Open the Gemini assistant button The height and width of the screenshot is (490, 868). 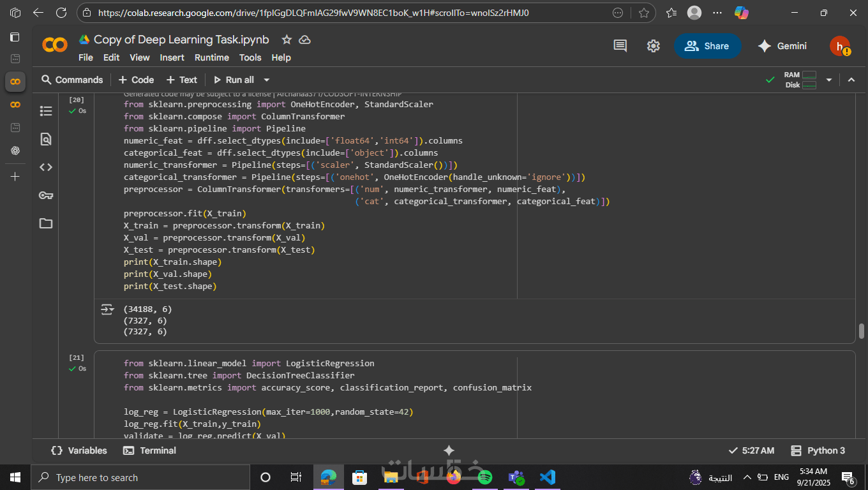782,46
